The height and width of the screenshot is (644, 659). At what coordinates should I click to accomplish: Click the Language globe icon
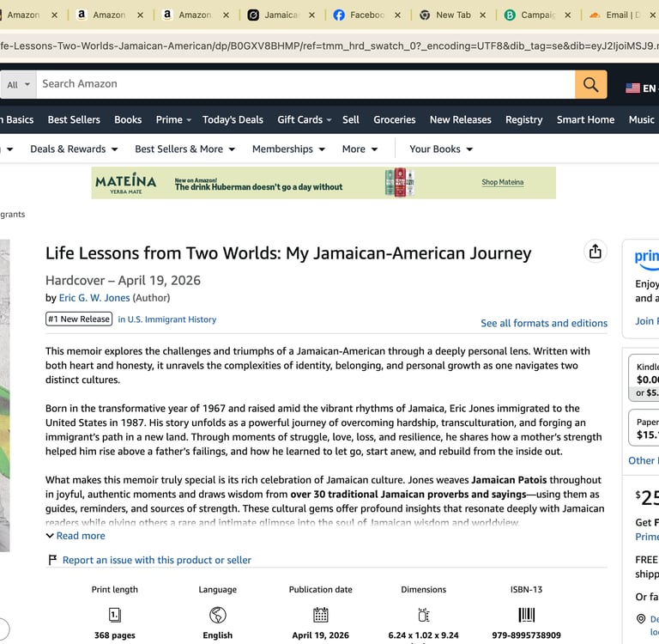218,615
